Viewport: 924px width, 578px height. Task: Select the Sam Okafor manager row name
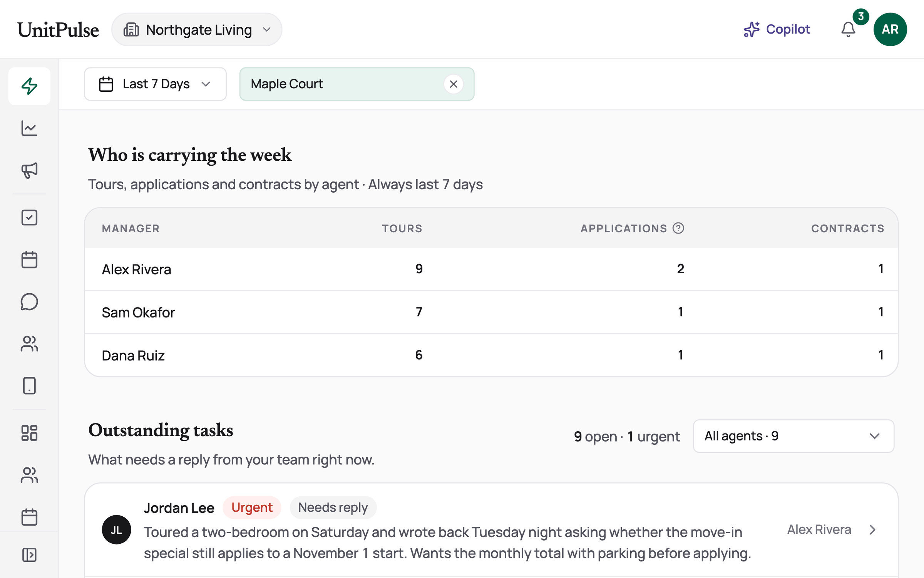(x=138, y=313)
